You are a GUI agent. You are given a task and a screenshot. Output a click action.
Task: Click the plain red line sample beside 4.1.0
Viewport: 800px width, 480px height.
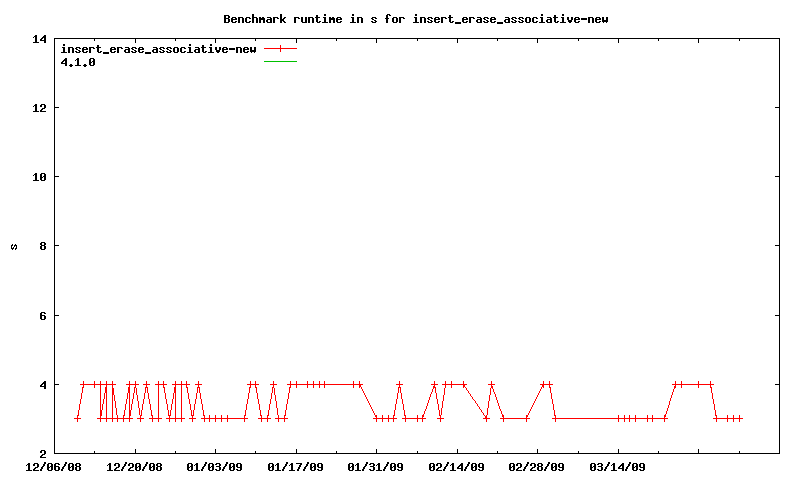pos(281,62)
